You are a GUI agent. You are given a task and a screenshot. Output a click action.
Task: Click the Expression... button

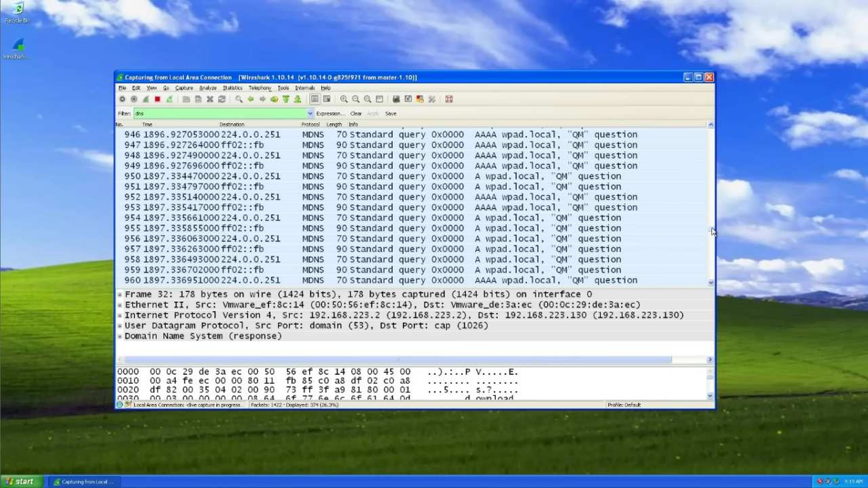pos(330,113)
